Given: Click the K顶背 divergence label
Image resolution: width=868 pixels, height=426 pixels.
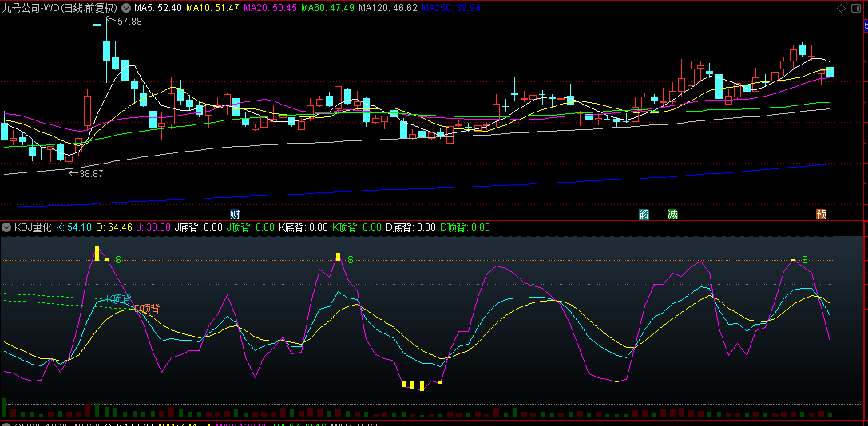Looking at the screenshot, I should (119, 299).
